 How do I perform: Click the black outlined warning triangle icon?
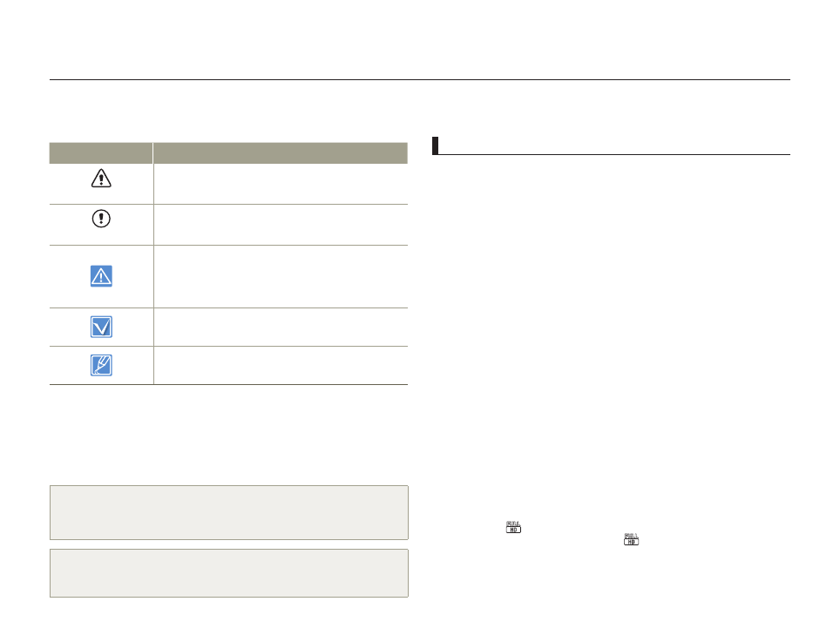coord(101,179)
